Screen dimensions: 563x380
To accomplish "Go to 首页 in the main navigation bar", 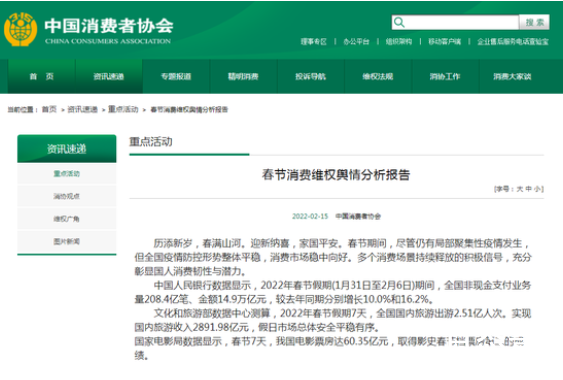I will [42, 76].
